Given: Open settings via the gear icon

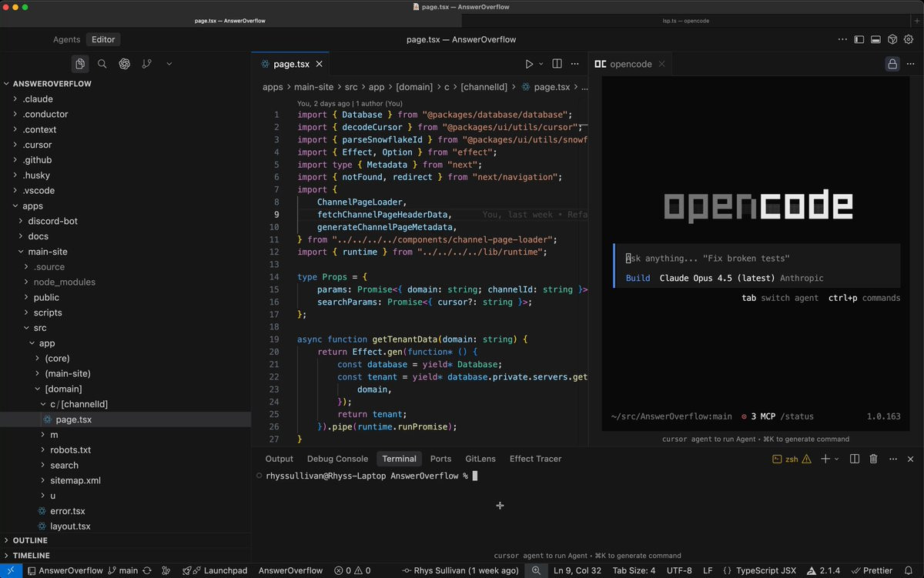Looking at the screenshot, I should pyautogui.click(x=909, y=39).
